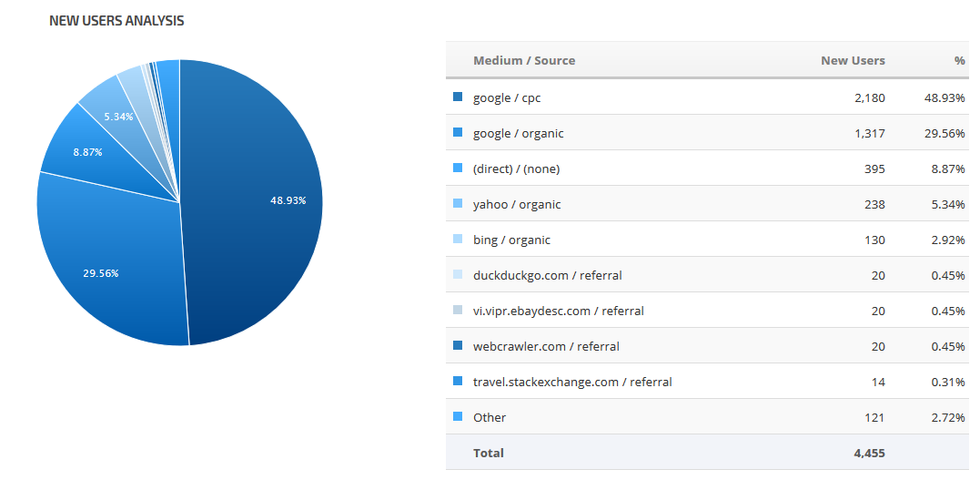Sort by Medium / Source column header

pos(524,61)
